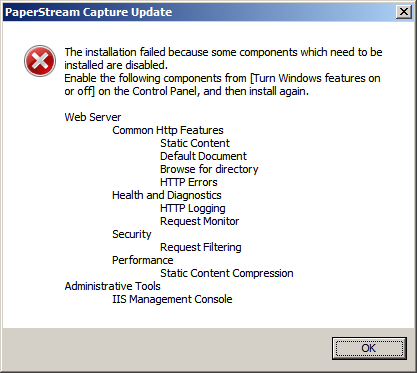417x373 pixels.
Task: Select the Administrative Tools heading
Action: click(x=112, y=286)
